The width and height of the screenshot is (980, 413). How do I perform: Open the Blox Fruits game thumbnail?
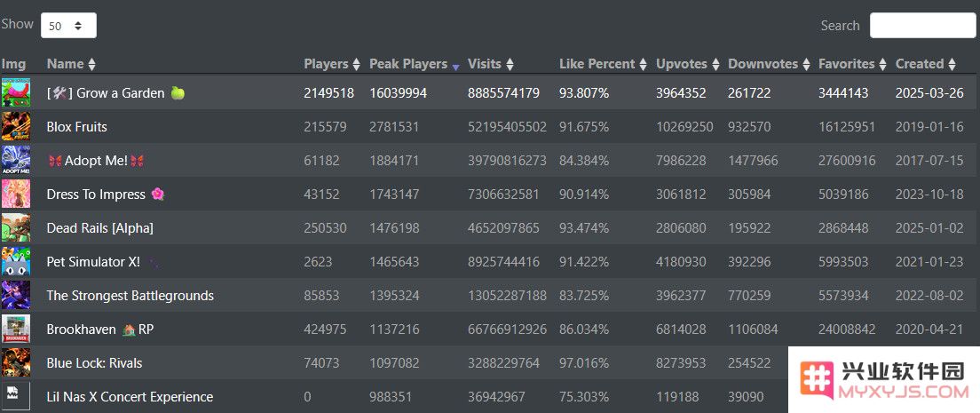click(16, 126)
